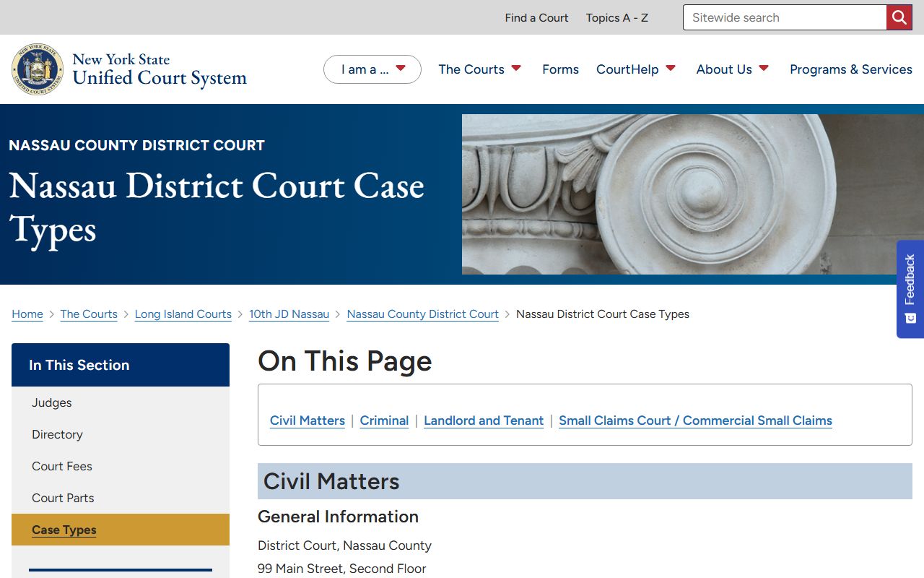Jump to Small Claims Court / Commercial Small Claims
The image size is (924, 578).
click(x=695, y=420)
